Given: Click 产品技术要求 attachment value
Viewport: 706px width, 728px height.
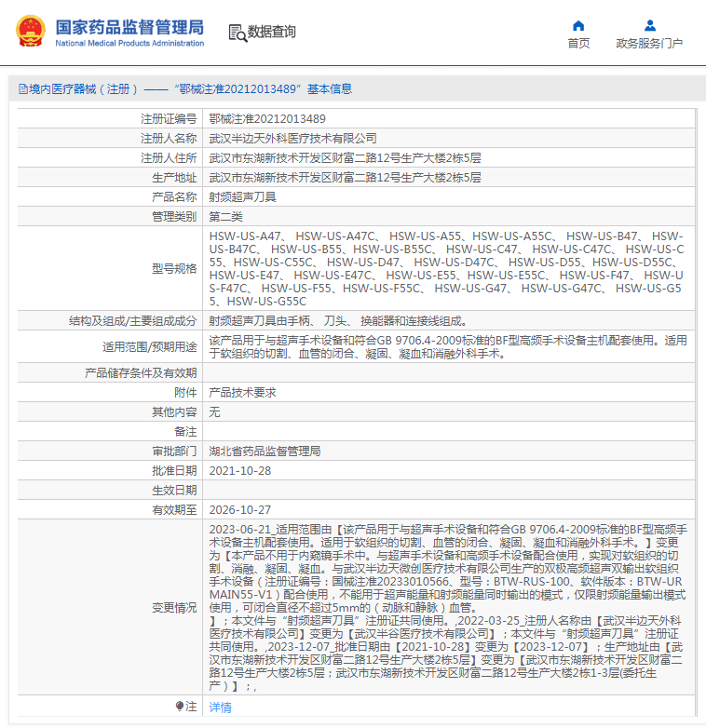Looking at the screenshot, I should (x=242, y=392).
